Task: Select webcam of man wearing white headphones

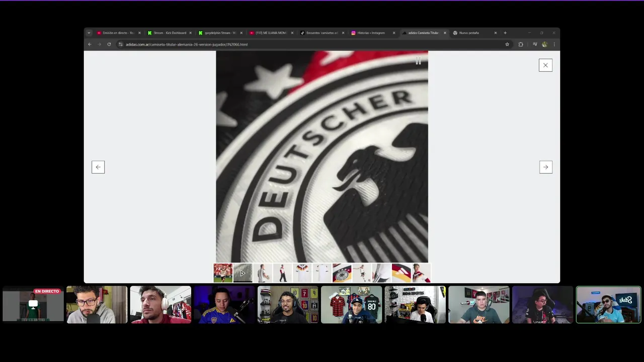Action: [160, 305]
